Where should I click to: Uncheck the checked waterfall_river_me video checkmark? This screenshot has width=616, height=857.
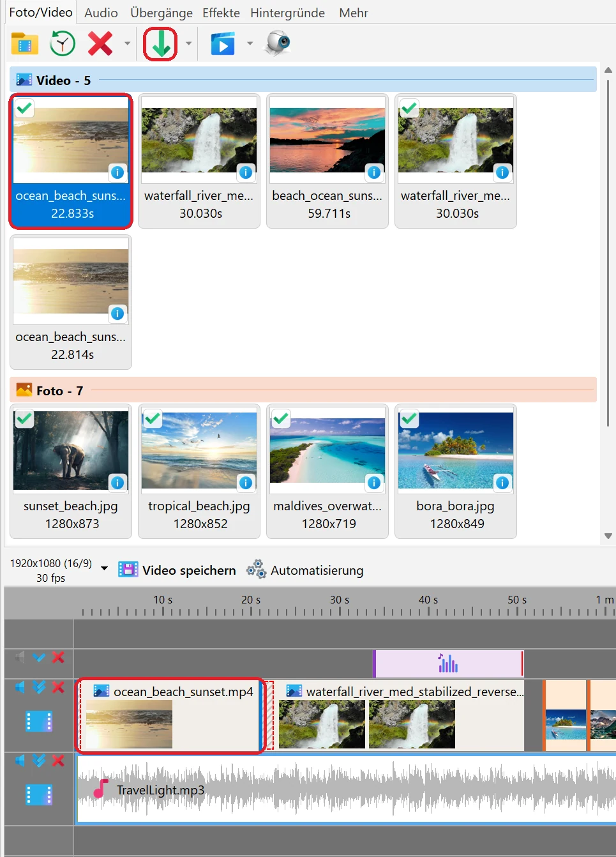pyautogui.click(x=409, y=108)
